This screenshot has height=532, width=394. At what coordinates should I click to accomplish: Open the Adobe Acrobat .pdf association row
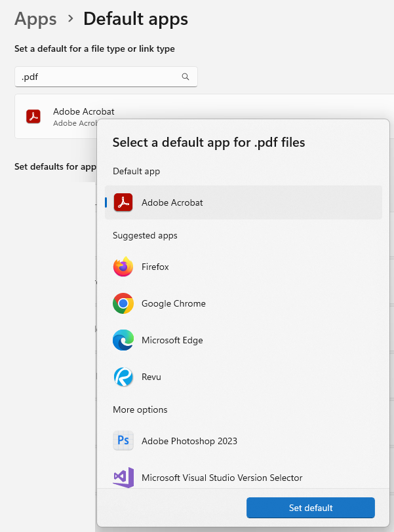pyautogui.click(x=205, y=117)
